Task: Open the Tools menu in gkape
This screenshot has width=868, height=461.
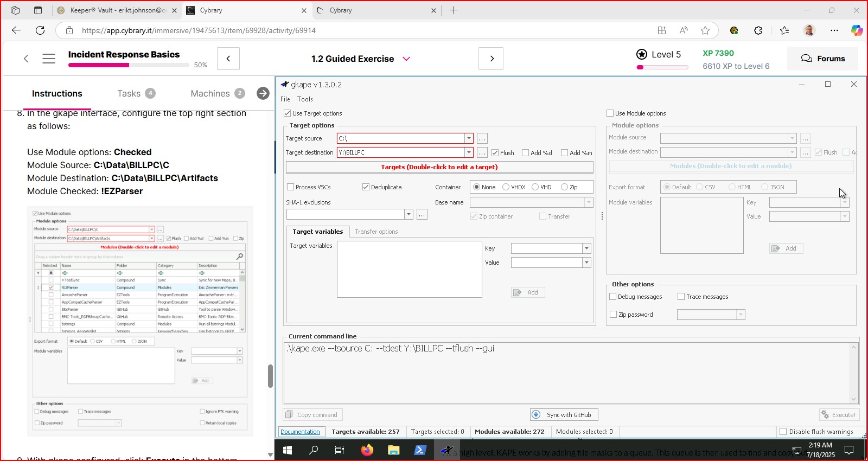Action: [x=305, y=99]
